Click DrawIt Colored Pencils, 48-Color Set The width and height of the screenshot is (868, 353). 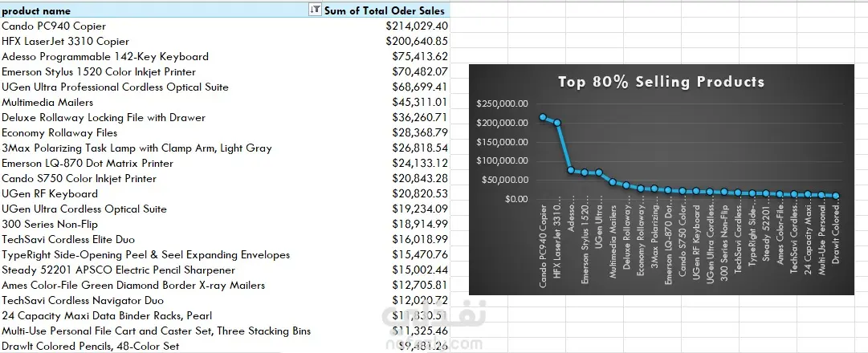coord(90,347)
